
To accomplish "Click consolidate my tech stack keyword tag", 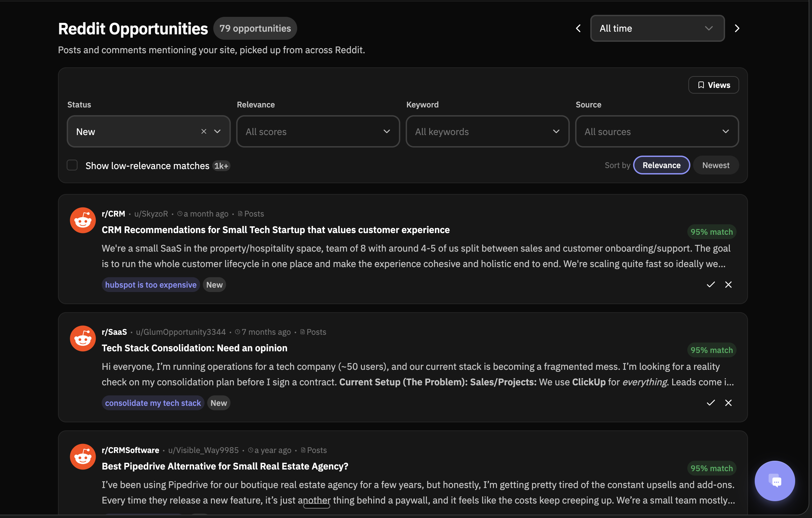I will tap(153, 403).
